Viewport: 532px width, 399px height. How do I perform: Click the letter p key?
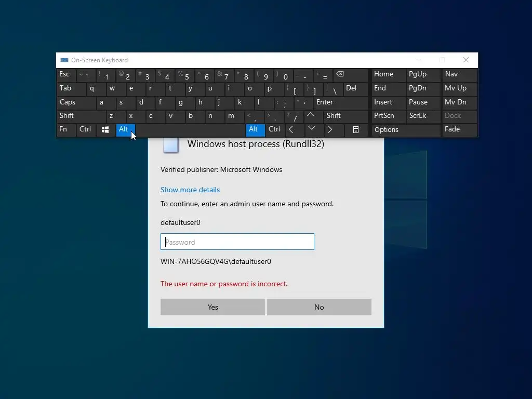pyautogui.click(x=274, y=89)
